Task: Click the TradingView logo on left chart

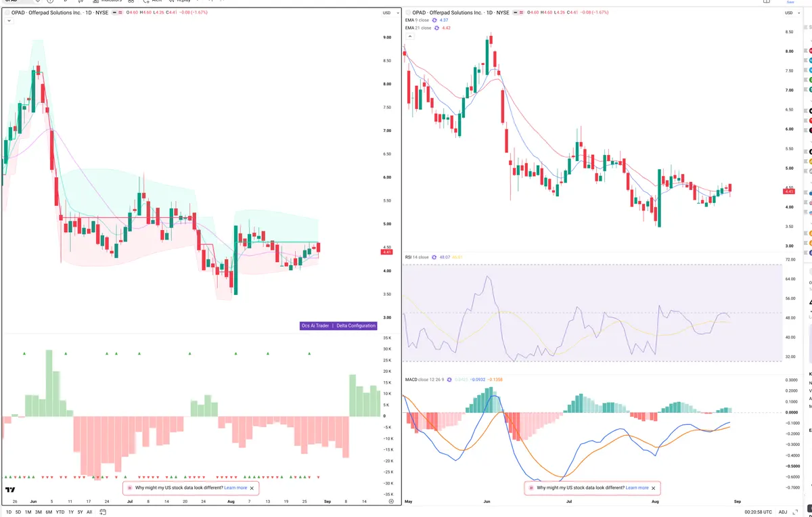Action: tap(10, 490)
